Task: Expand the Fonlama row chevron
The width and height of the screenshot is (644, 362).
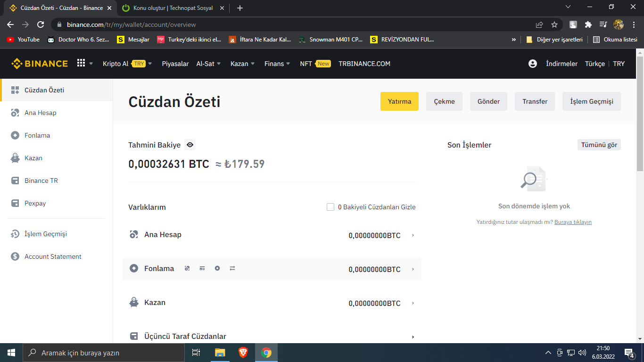Action: (413, 269)
